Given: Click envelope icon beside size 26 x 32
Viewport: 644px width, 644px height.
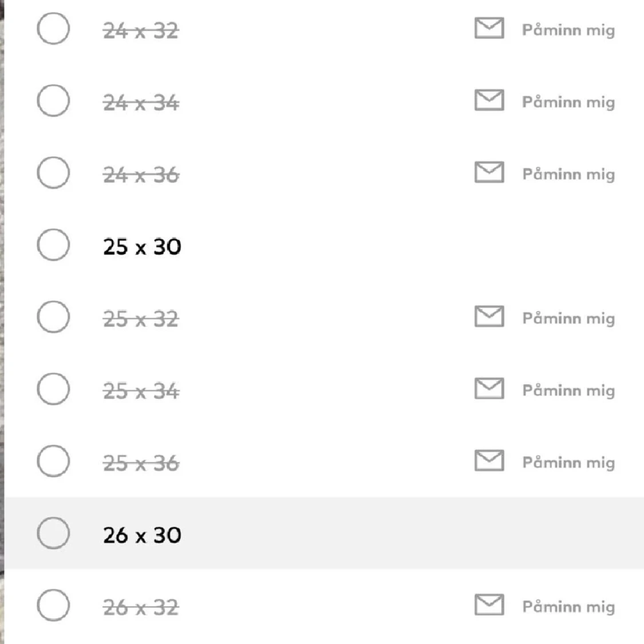Looking at the screenshot, I should [489, 606].
